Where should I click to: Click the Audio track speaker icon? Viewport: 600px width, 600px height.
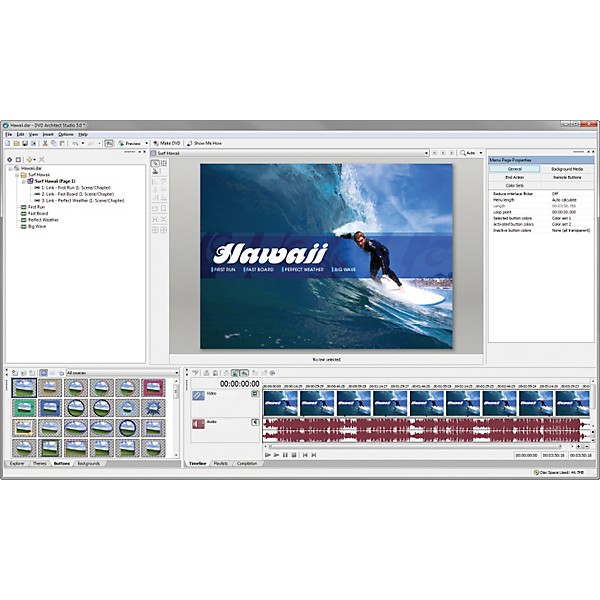tap(198, 424)
